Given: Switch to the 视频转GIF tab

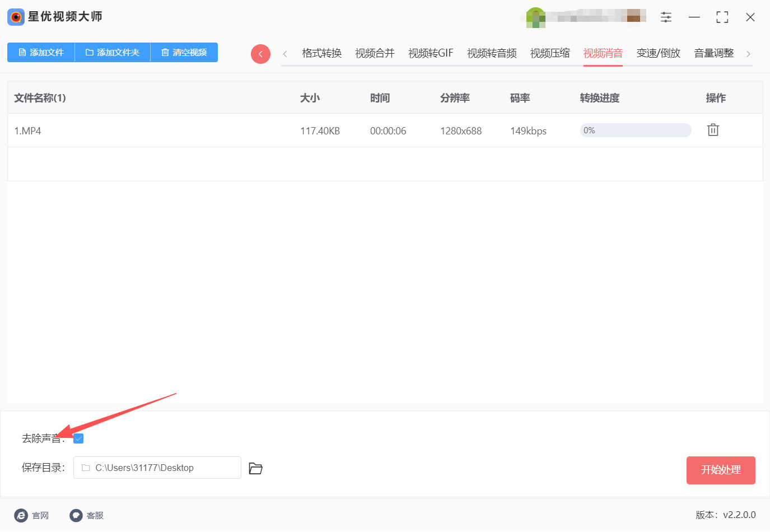Looking at the screenshot, I should pos(430,53).
